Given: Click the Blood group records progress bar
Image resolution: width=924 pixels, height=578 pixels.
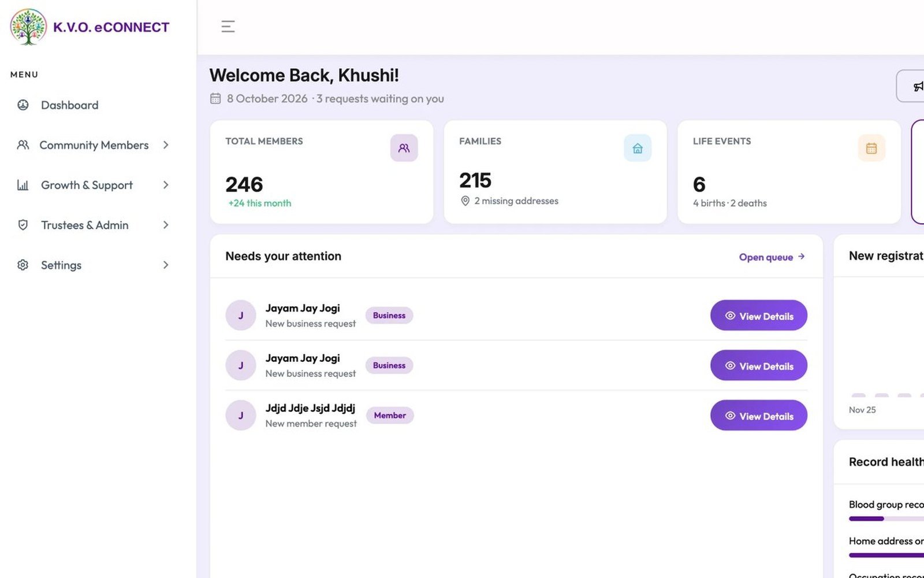Looking at the screenshot, I should [x=886, y=519].
